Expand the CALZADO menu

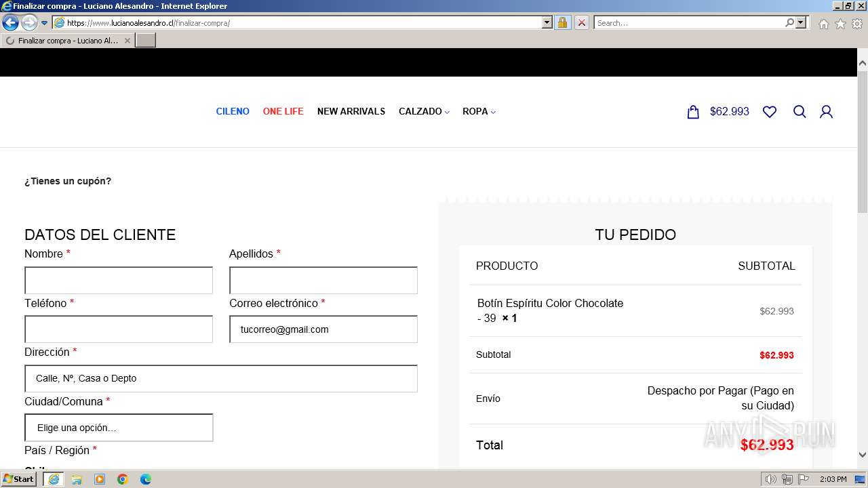pos(424,112)
